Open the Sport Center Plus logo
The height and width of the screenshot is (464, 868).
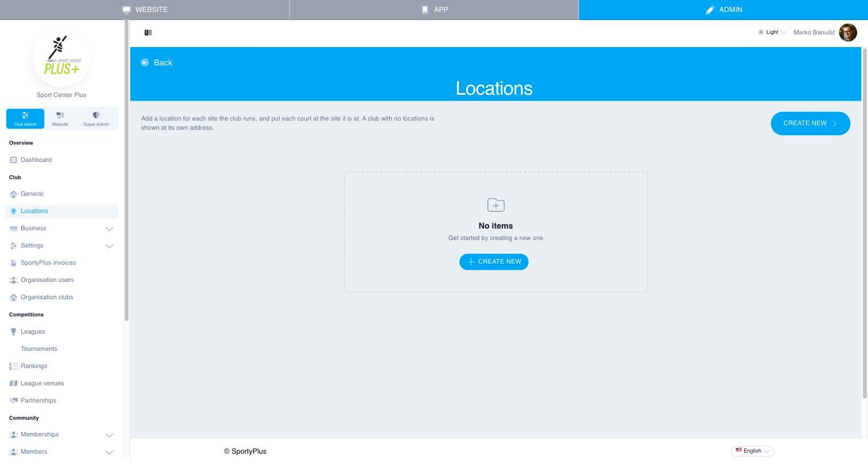(61, 58)
